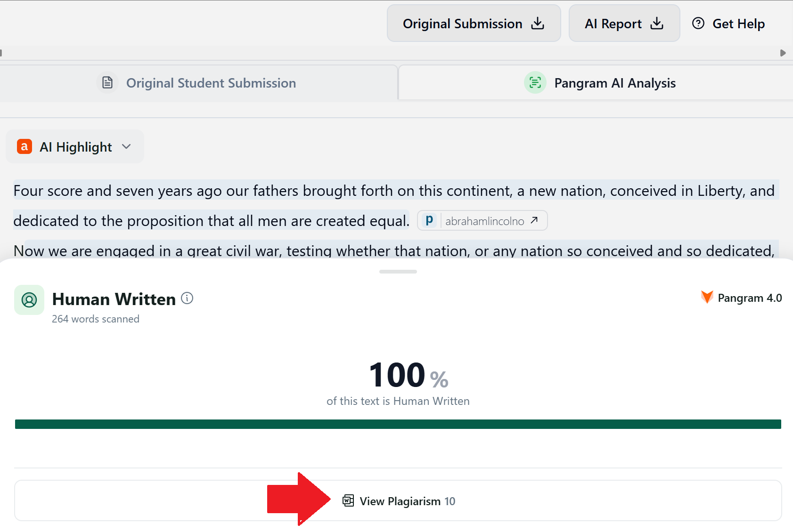Open the abrahamlincolno source link
Screen dimensions: 793x532
click(482, 220)
